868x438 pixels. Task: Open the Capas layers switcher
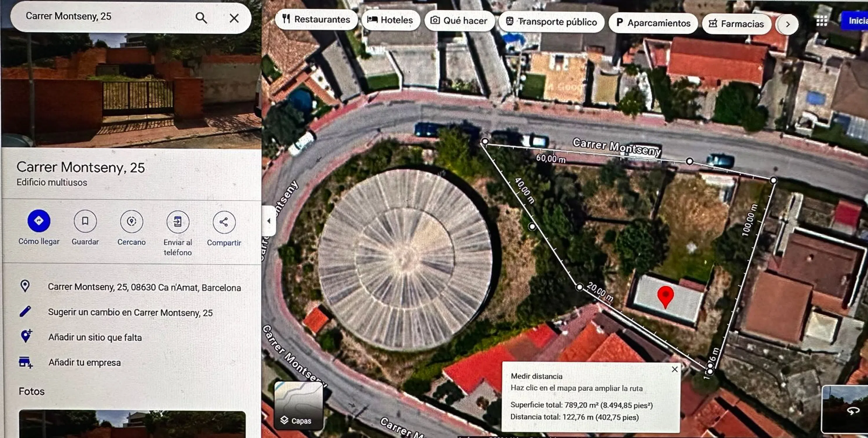click(x=298, y=406)
